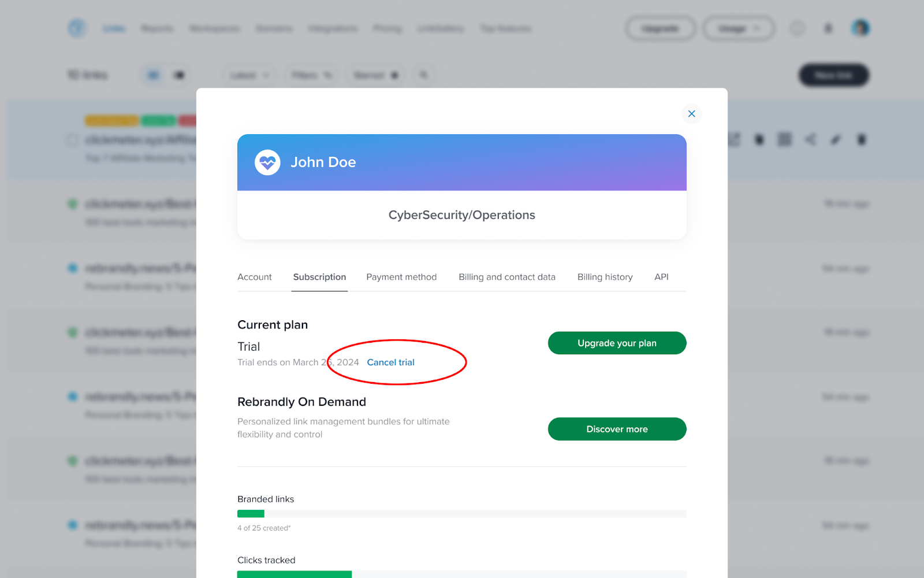This screenshot has height=578, width=924.
Task: Click the search magnifier icon in the toolbar
Action: click(424, 75)
